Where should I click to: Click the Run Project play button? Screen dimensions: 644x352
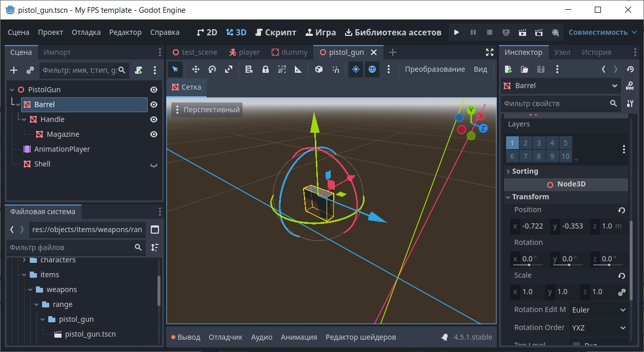pyautogui.click(x=456, y=32)
